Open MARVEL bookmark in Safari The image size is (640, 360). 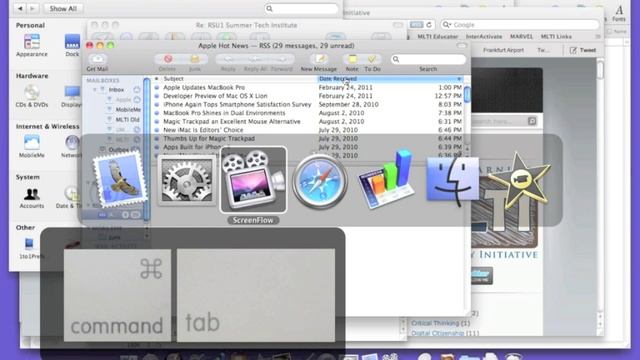521,37
